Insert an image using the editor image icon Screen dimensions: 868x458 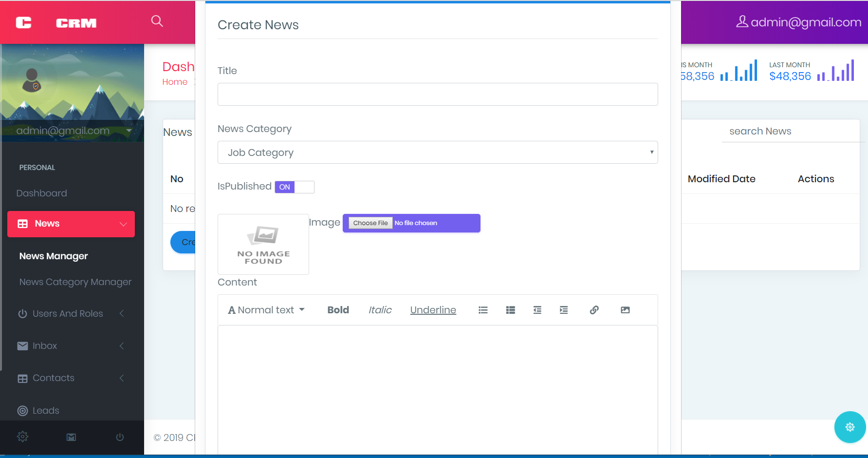(625, 310)
